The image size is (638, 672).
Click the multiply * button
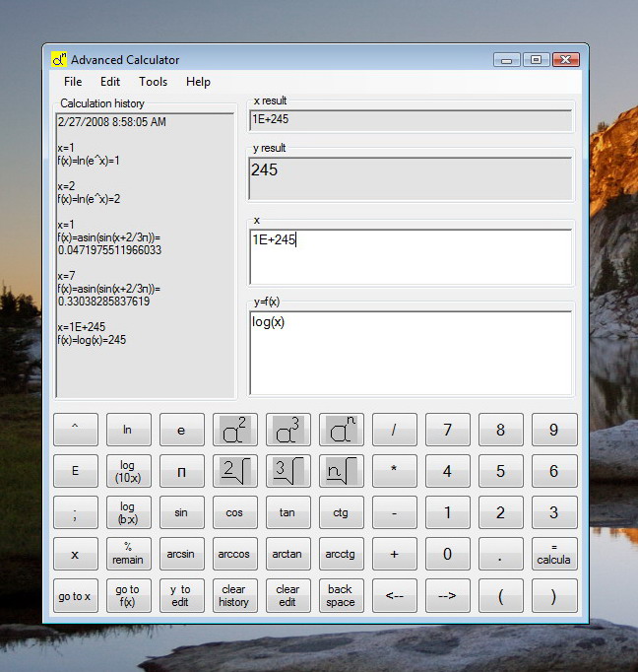394,471
